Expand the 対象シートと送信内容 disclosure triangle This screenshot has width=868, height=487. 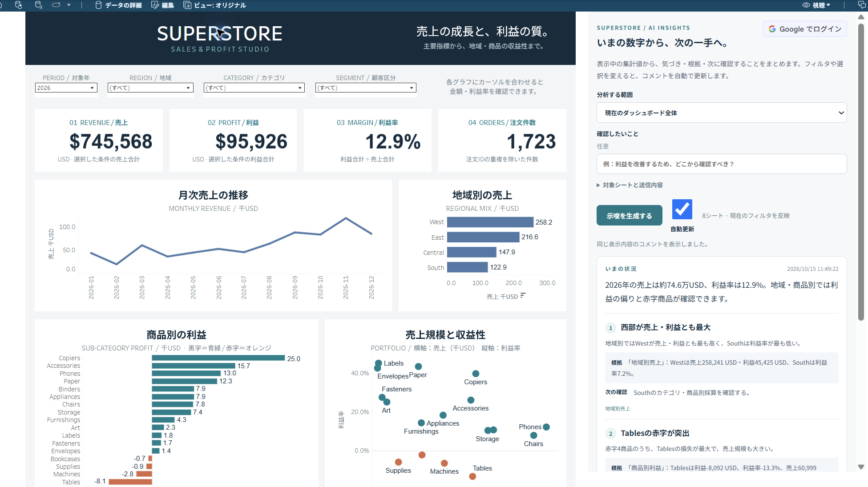598,185
